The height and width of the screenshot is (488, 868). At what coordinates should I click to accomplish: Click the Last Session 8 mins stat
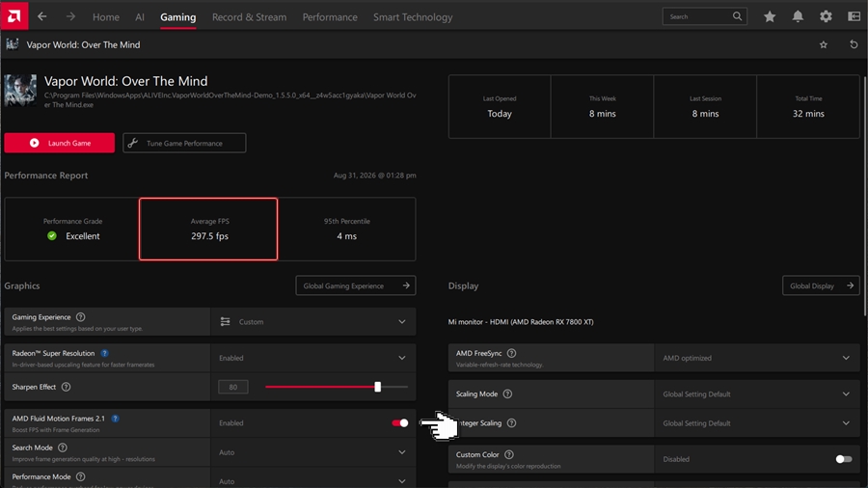pyautogui.click(x=705, y=107)
